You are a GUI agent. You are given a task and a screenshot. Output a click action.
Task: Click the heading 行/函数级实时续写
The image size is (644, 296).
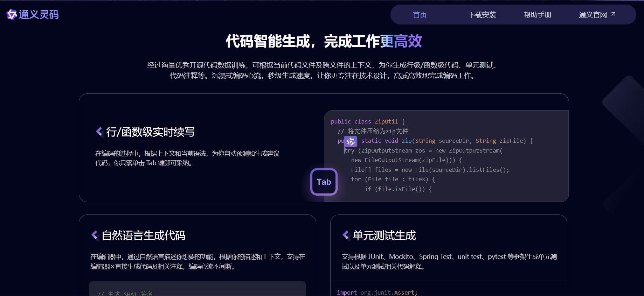(x=150, y=132)
